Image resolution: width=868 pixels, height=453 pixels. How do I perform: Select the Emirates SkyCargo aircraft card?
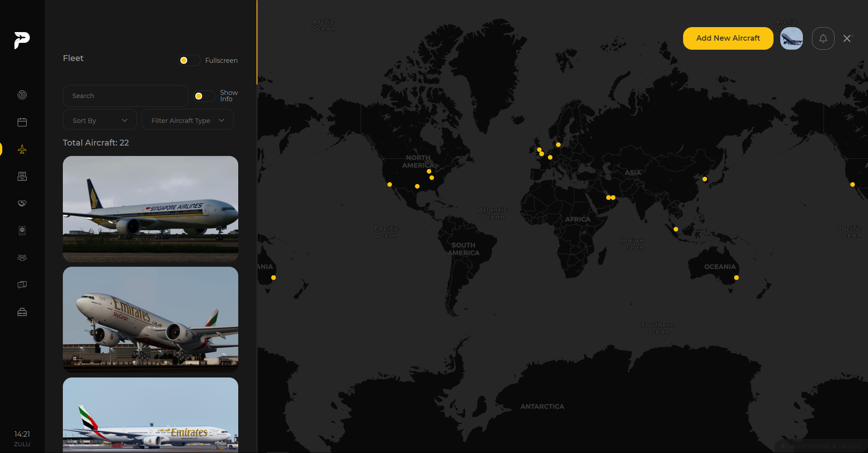click(151, 320)
